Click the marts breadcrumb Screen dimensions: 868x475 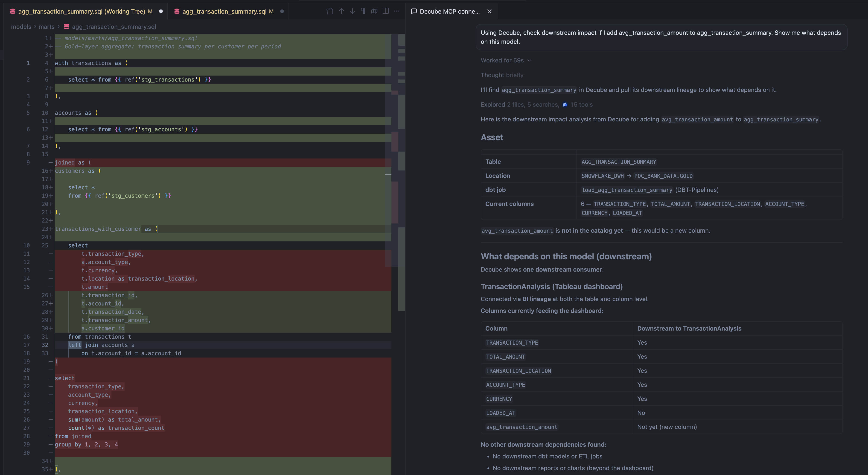tap(47, 27)
